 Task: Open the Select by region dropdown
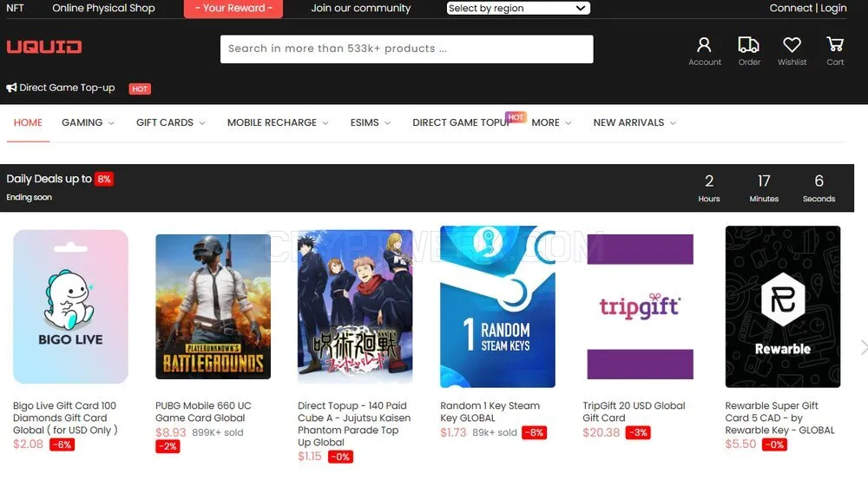[x=518, y=9]
